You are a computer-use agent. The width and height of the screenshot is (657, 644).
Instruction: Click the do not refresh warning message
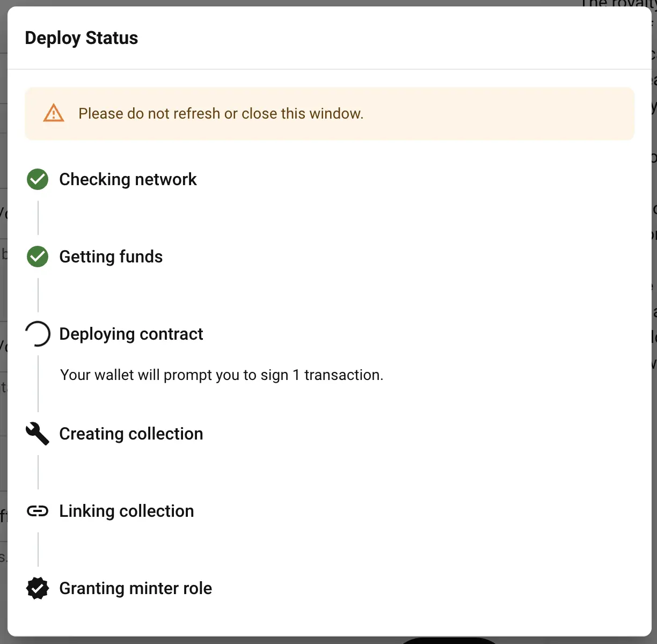tap(221, 114)
